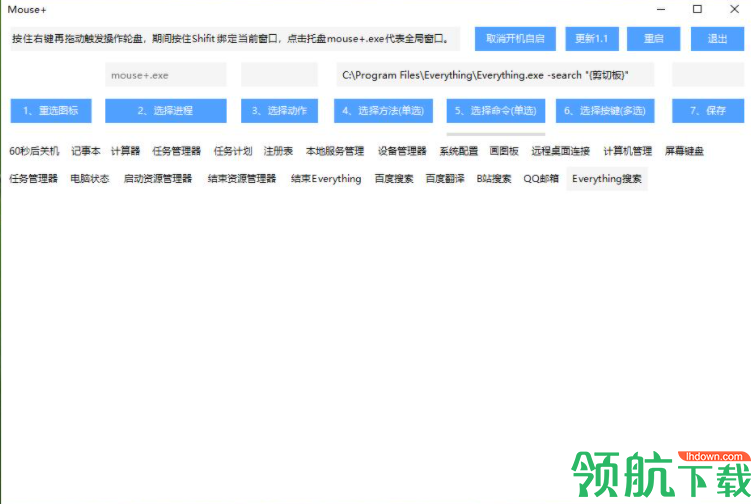
Task: Select the B站搜索 command
Action: pyautogui.click(x=494, y=179)
